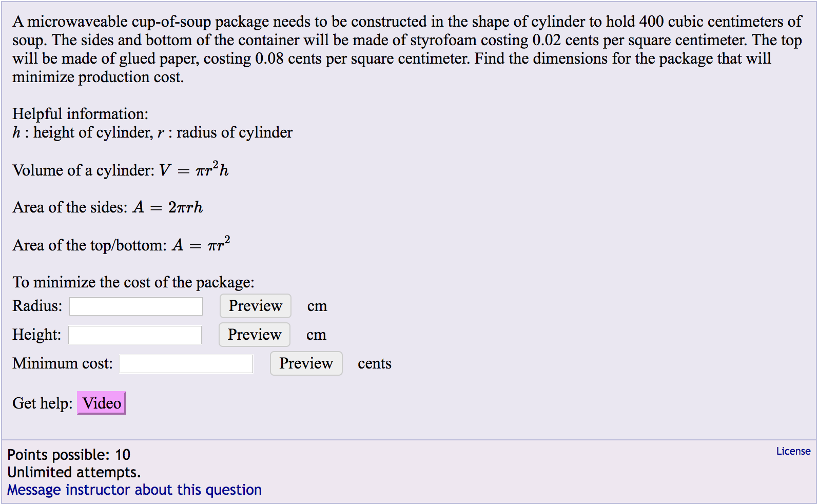
Task: Focus the Height answer field
Action: 135,335
